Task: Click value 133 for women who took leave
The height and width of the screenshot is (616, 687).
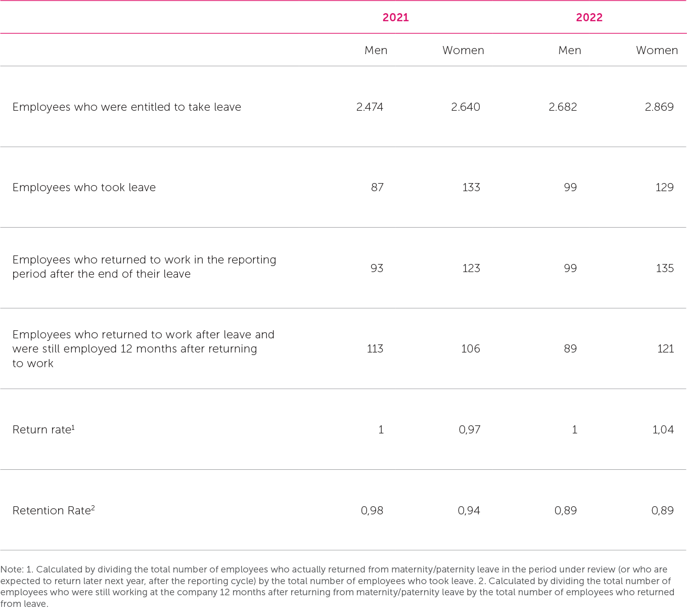Action: click(471, 188)
